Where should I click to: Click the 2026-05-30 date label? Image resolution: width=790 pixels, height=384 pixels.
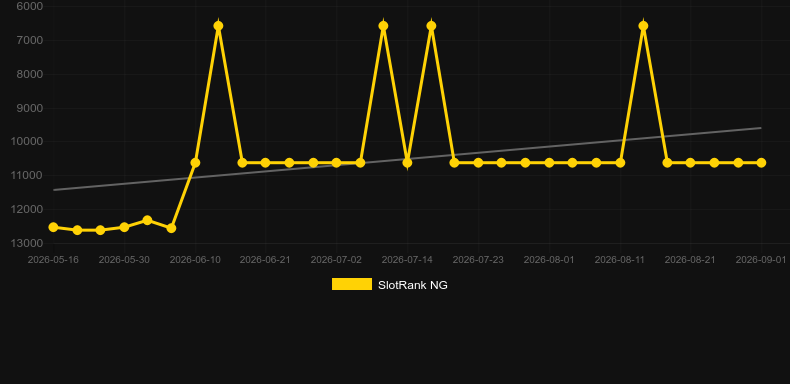(x=124, y=260)
